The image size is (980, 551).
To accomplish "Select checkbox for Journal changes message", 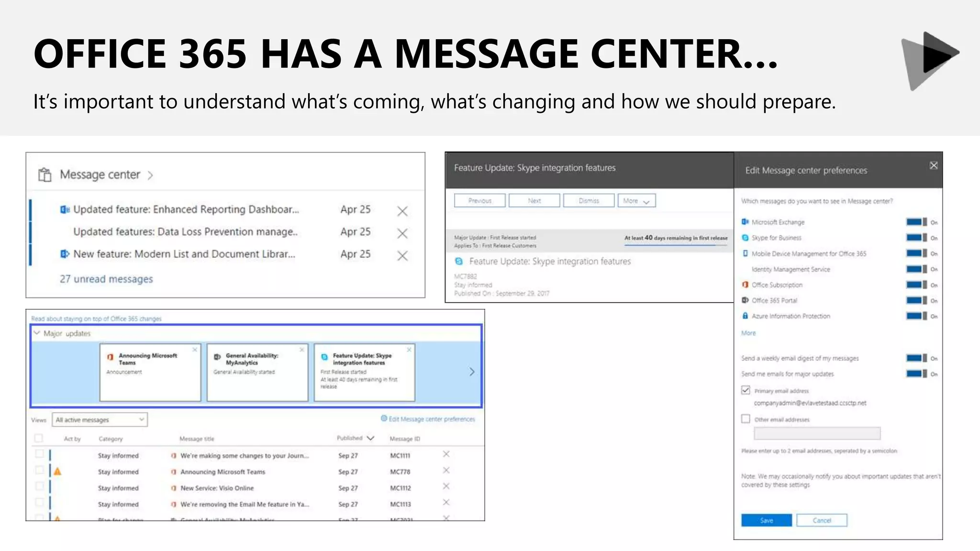I will 40,454.
